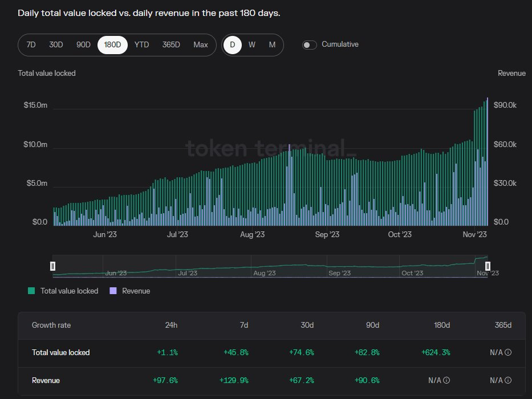This screenshot has width=532, height=399.
Task: Choose the 90D time range
Action: (83, 44)
